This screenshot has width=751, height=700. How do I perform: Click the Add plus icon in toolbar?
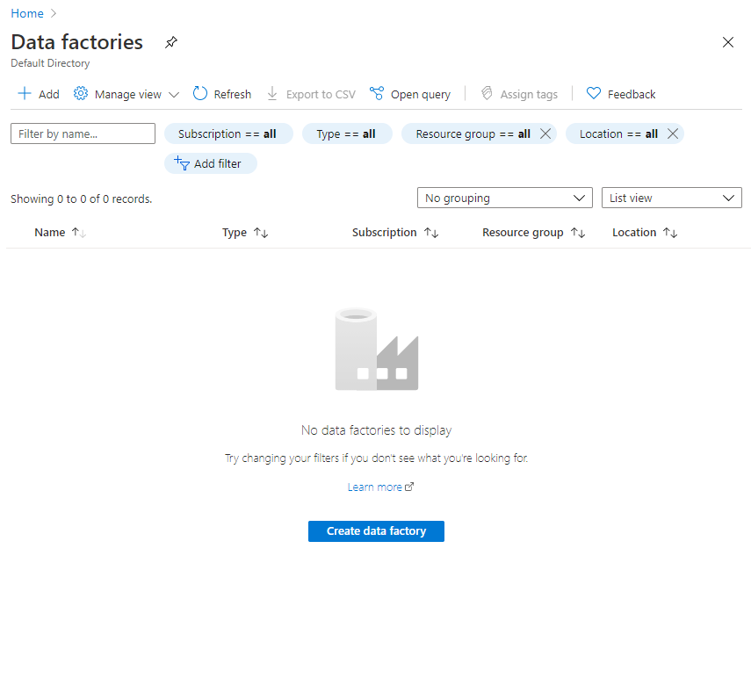click(x=25, y=94)
